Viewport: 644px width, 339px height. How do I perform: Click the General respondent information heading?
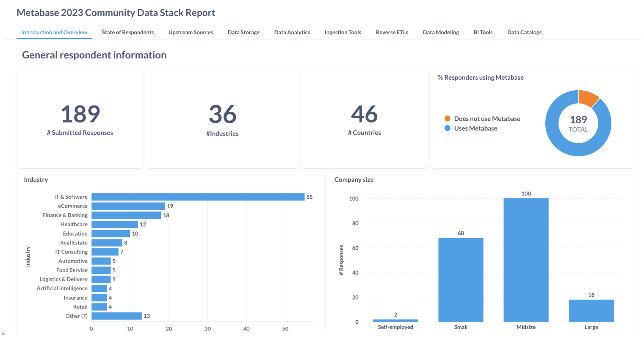[94, 55]
